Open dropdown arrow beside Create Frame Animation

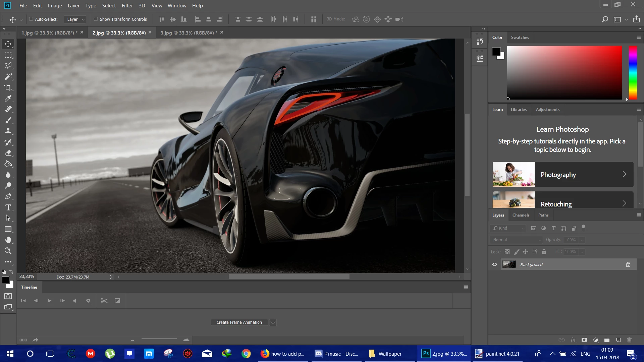coord(273,322)
